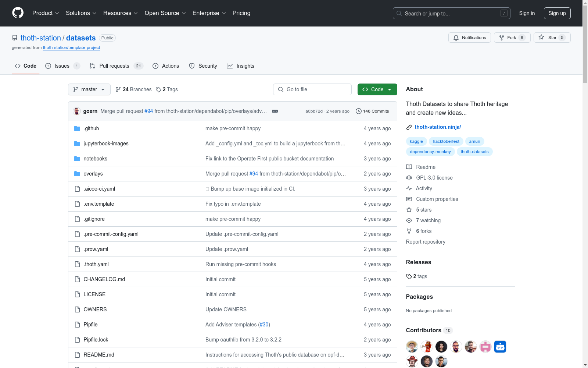This screenshot has height=368, width=588.
Task: Click the thoth-station organization name link
Action: pos(41,38)
